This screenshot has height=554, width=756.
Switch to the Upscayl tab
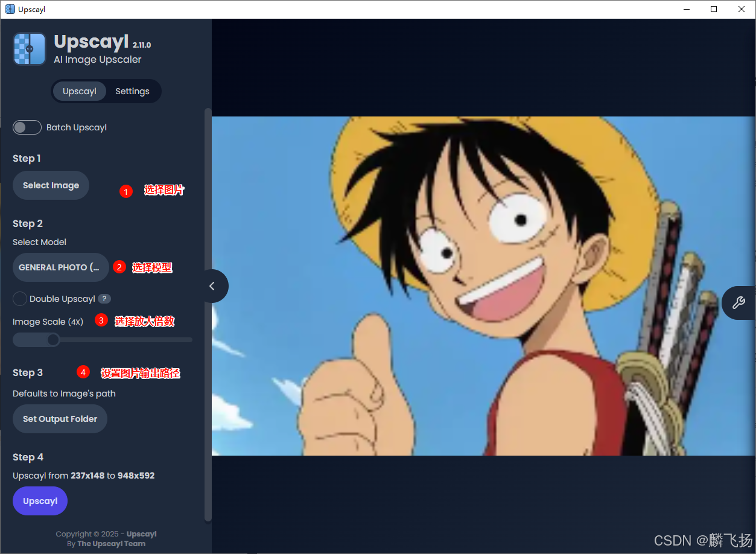coord(80,91)
